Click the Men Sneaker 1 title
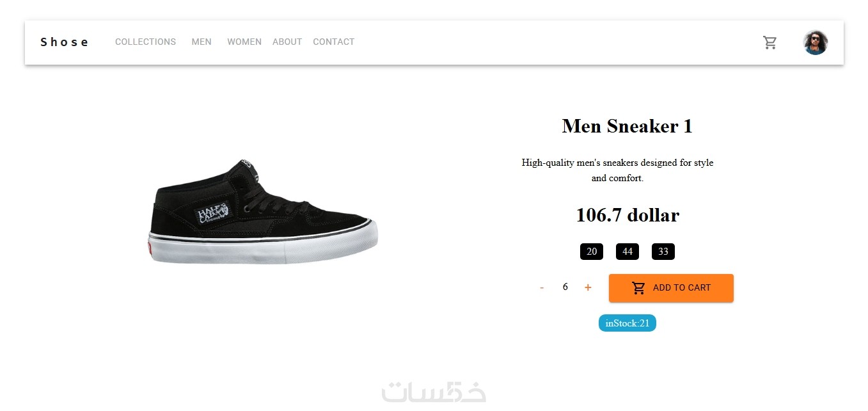 pos(627,126)
